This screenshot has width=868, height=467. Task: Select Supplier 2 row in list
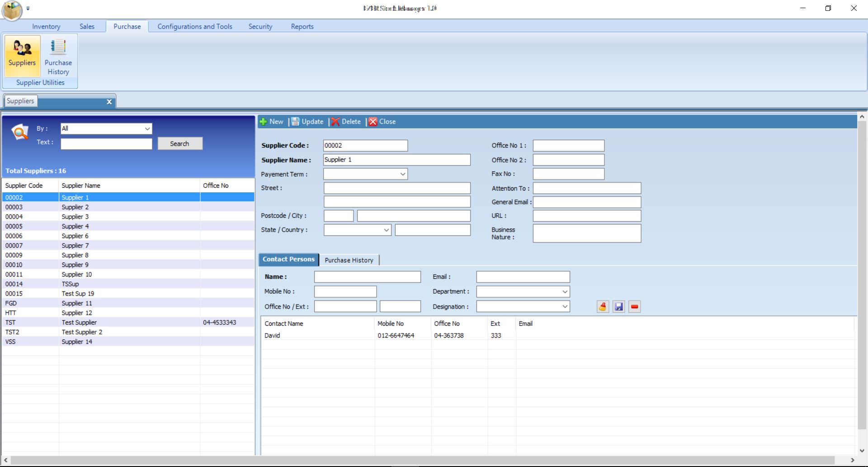click(x=128, y=207)
